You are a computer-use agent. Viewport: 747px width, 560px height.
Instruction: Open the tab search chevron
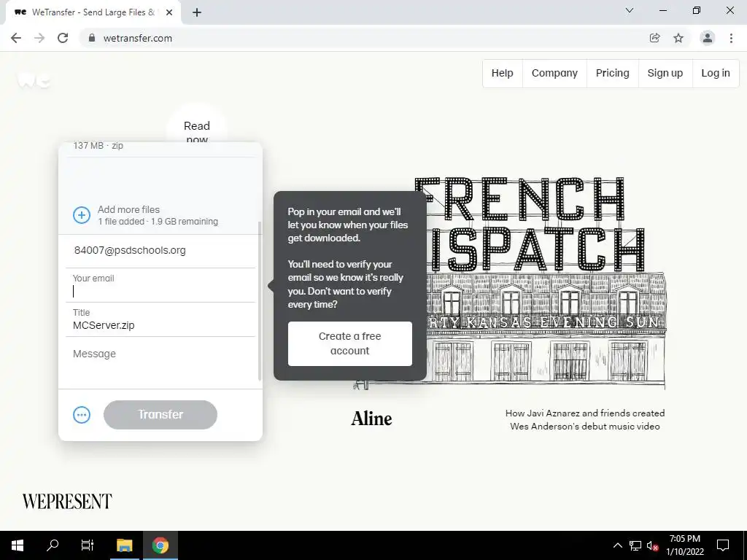[630, 10]
